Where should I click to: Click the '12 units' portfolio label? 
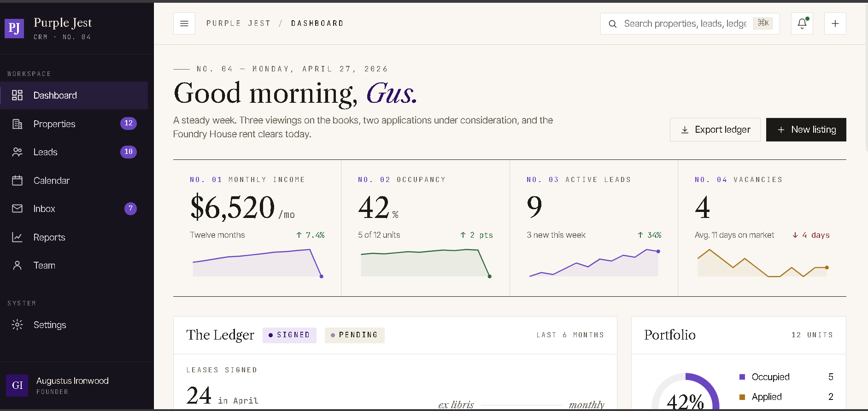tap(812, 335)
